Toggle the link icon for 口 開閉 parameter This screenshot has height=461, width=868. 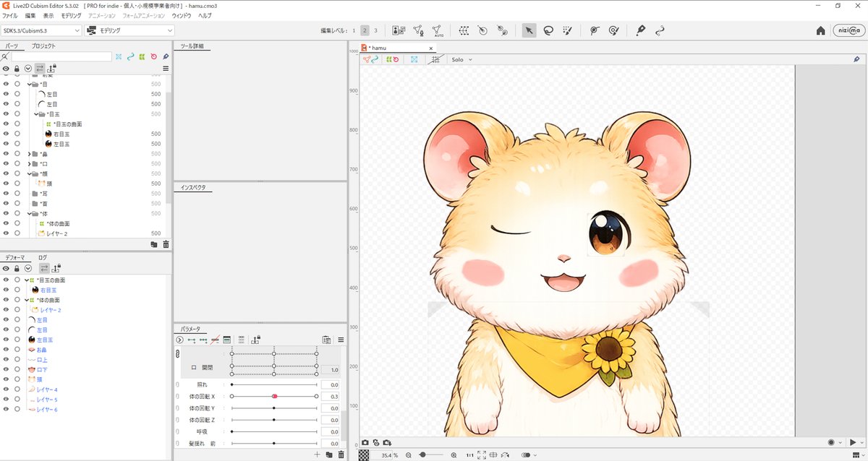coord(177,354)
